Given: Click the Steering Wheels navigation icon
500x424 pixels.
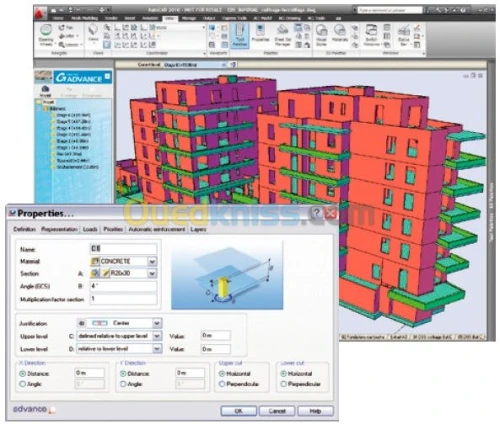Looking at the screenshot, I should coord(46,35).
